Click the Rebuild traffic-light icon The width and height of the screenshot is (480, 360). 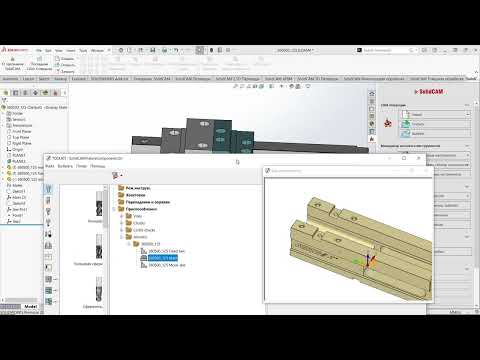pyautogui.click(x=211, y=50)
